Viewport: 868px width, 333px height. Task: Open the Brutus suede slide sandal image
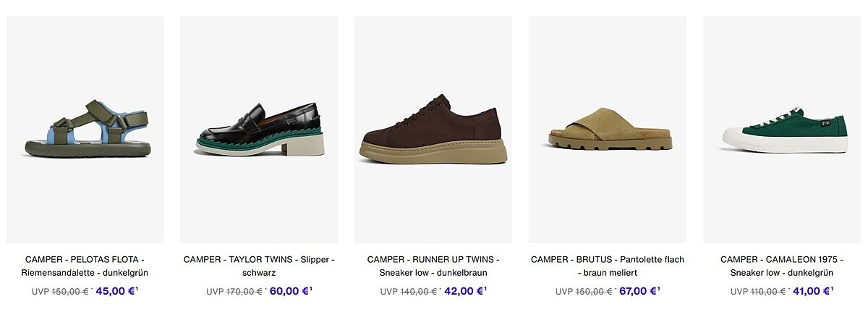pos(608,130)
